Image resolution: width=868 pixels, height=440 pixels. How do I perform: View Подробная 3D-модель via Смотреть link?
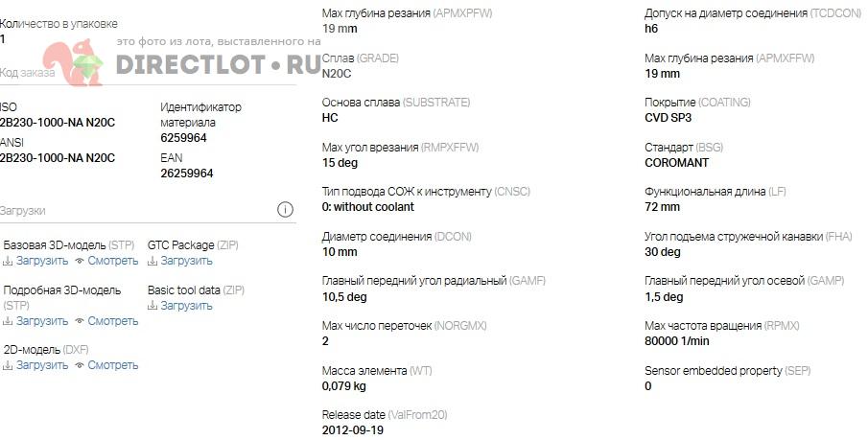coord(113,321)
